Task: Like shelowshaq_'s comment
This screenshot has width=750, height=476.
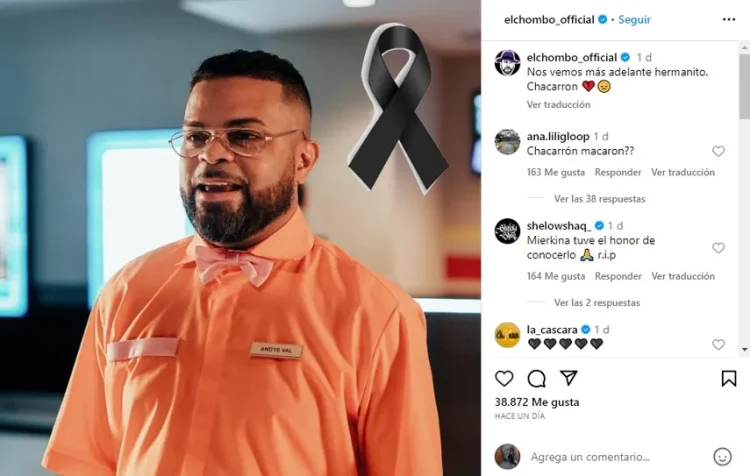Action: 718,248
